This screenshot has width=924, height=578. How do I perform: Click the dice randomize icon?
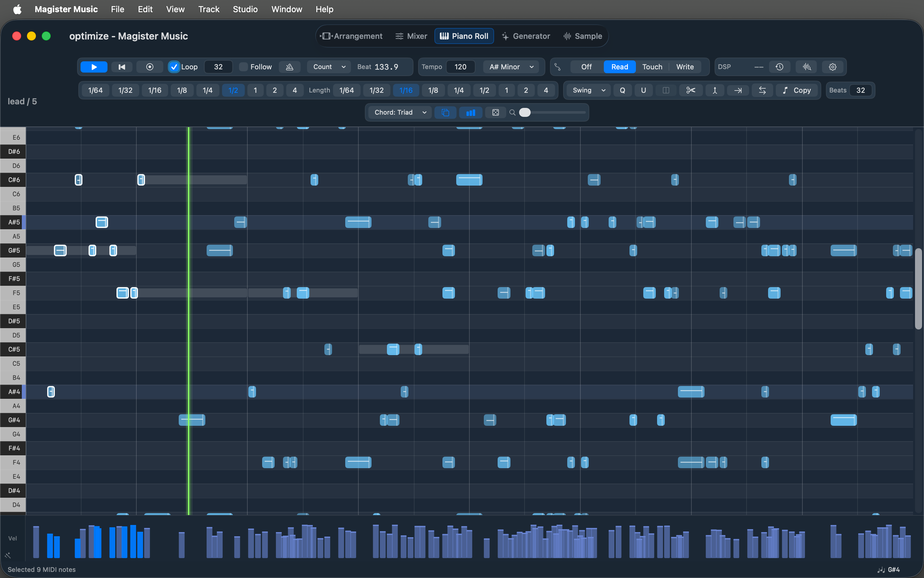(x=496, y=112)
